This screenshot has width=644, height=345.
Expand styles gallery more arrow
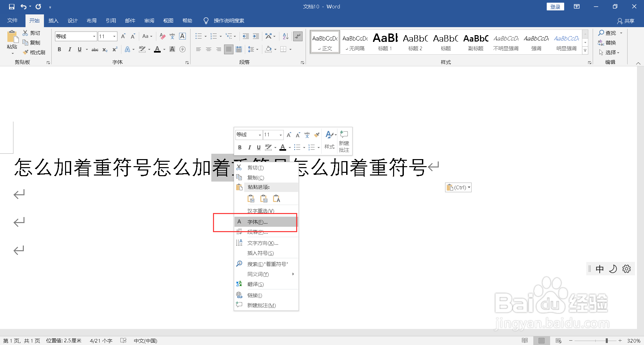[x=585, y=51]
